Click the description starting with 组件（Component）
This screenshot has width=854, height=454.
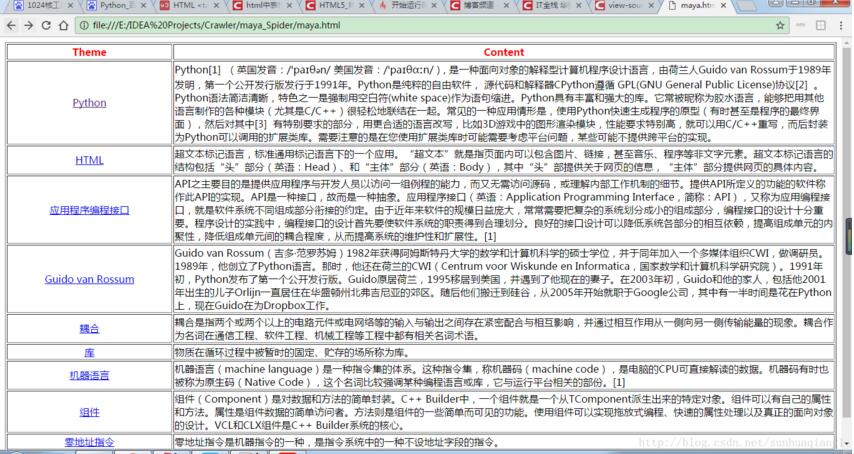coord(504,412)
